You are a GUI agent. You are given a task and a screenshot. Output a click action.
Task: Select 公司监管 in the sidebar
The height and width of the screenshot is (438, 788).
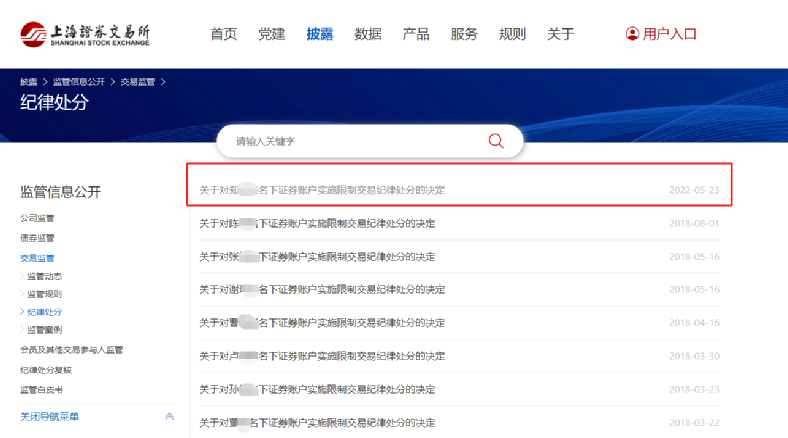37,218
